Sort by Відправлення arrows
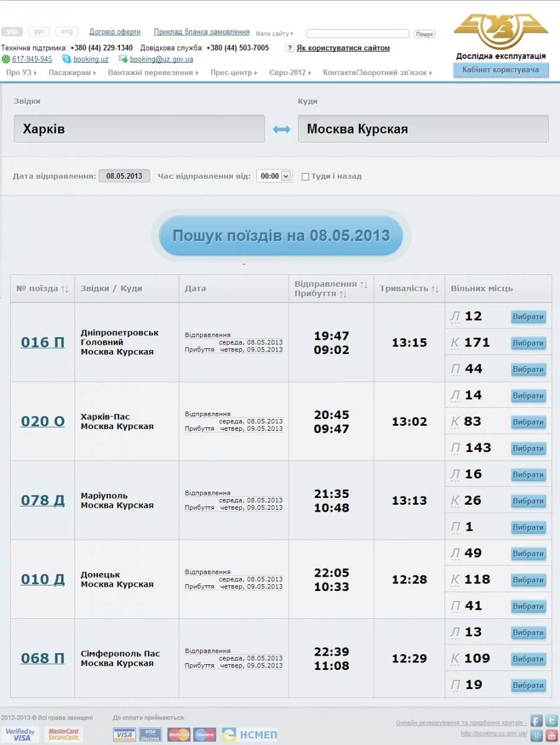 [364, 284]
